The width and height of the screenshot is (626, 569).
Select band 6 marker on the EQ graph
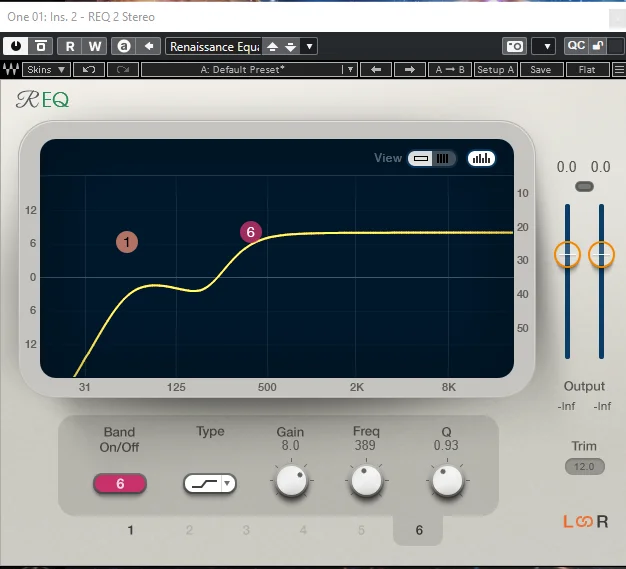click(x=251, y=232)
